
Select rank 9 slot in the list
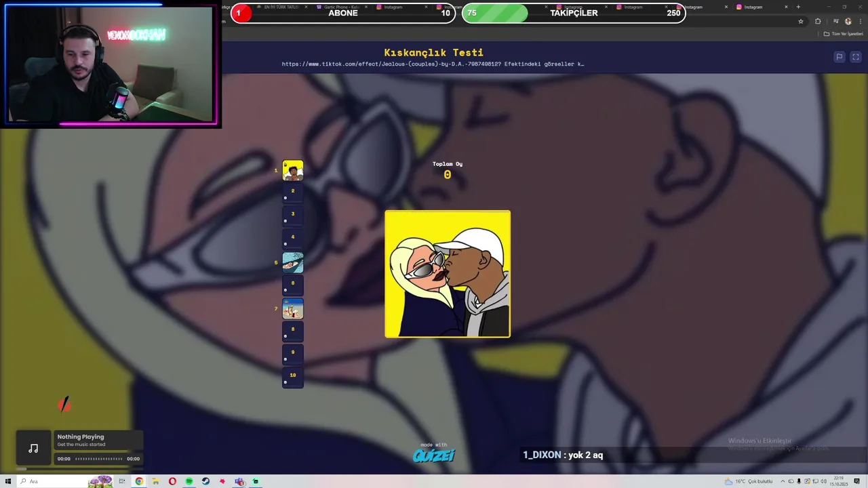click(293, 354)
